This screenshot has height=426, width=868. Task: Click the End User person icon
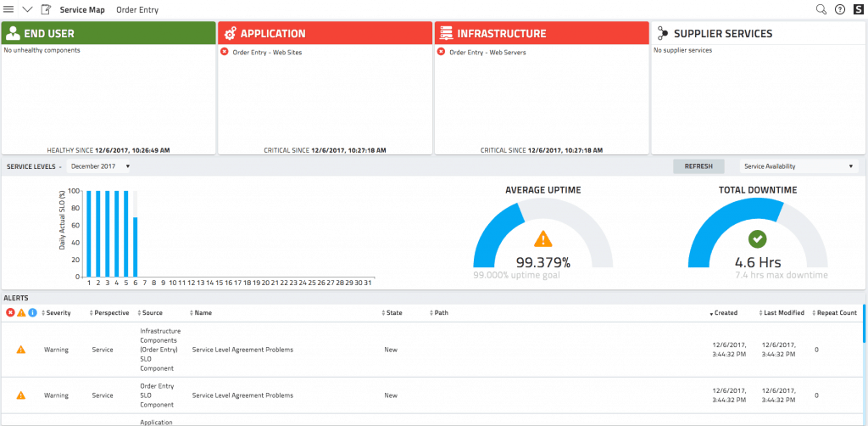(x=13, y=33)
